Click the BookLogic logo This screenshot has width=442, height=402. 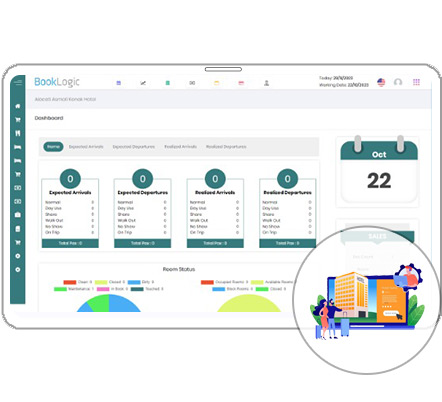pyautogui.click(x=57, y=82)
